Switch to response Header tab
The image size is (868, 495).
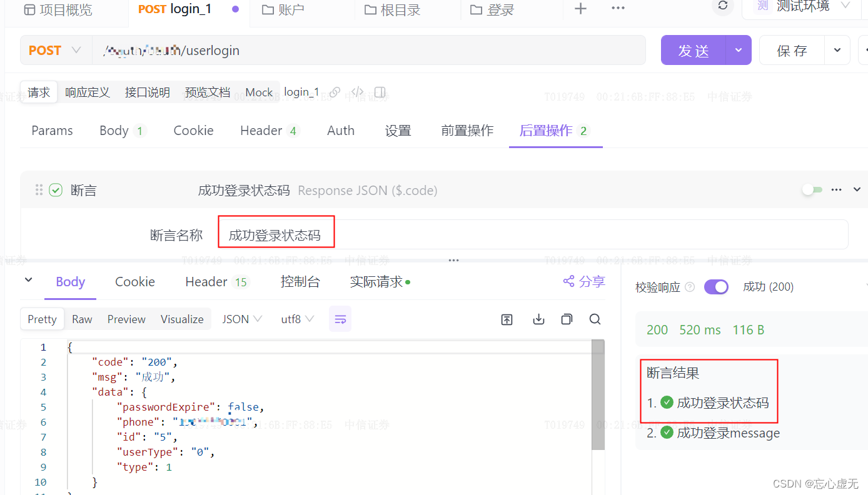pyautogui.click(x=216, y=282)
